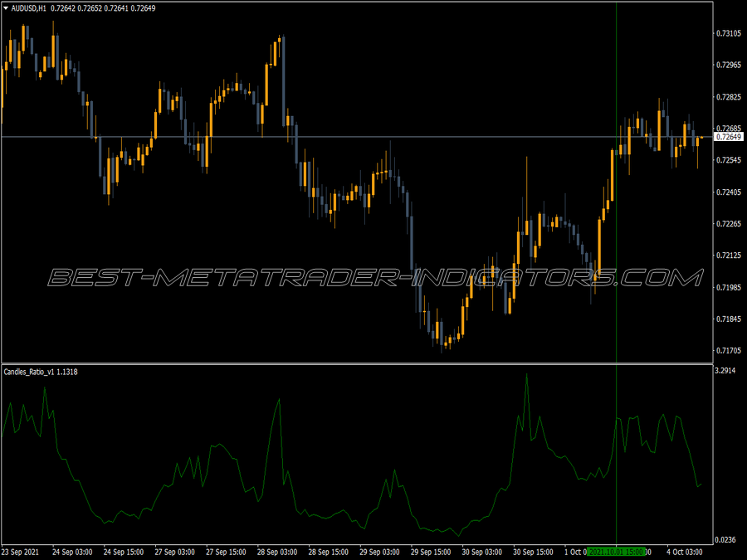This screenshot has height=560, width=747.
Task: Click the current price tag 0.72649
Action: (x=729, y=137)
